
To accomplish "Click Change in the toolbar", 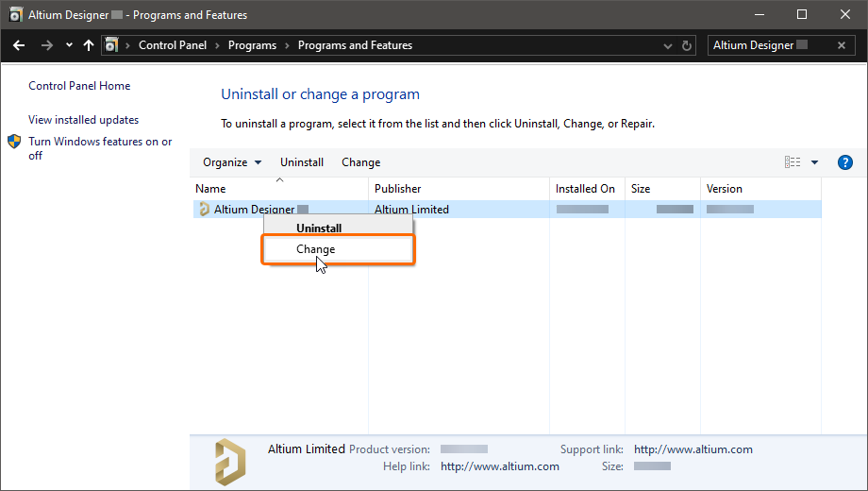I will 361,162.
